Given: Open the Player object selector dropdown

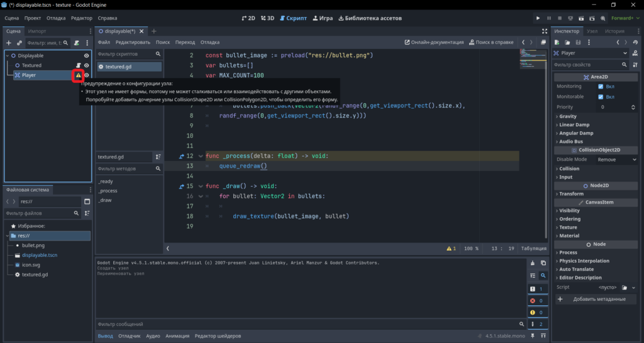Looking at the screenshot, I should (591, 53).
